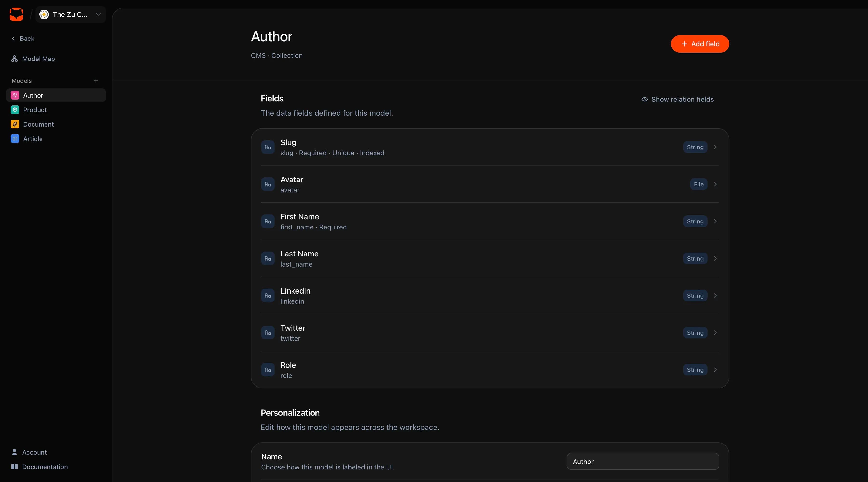Click the Add field button
Screen dimensions: 868x482
point(700,44)
